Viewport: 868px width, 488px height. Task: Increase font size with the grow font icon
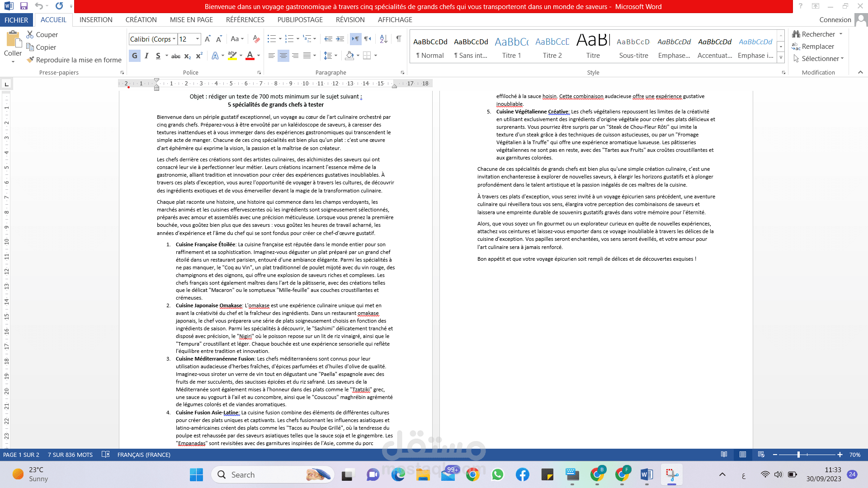pyautogui.click(x=208, y=39)
